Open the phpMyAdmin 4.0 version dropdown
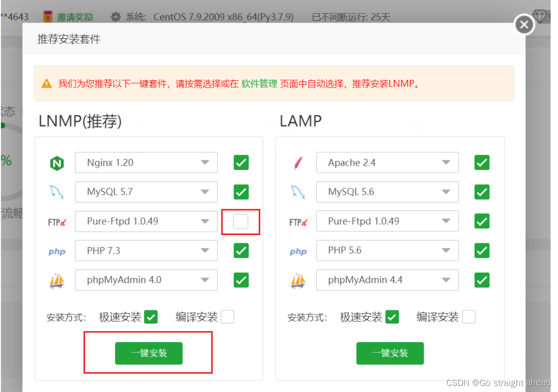Image resolution: width=558 pixels, height=392 pixels. tap(146, 280)
